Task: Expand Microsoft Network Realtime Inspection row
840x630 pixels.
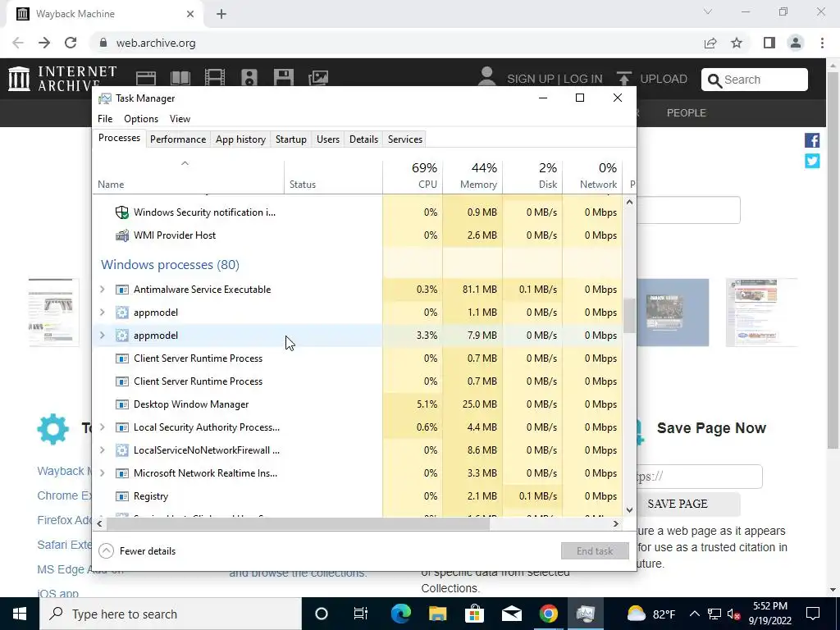Action: pyautogui.click(x=103, y=473)
